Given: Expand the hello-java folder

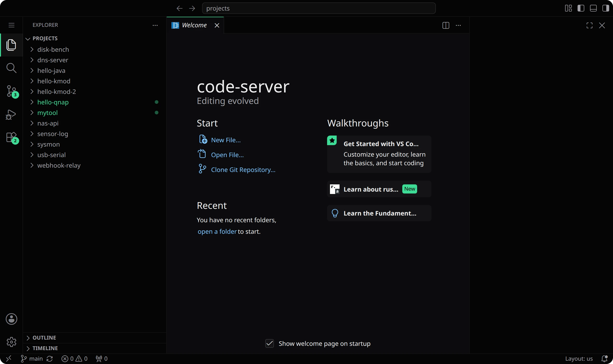Looking at the screenshot, I should [94, 70].
